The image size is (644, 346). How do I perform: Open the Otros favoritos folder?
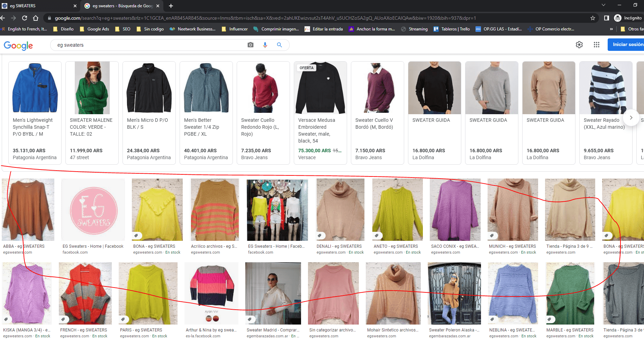[632, 29]
